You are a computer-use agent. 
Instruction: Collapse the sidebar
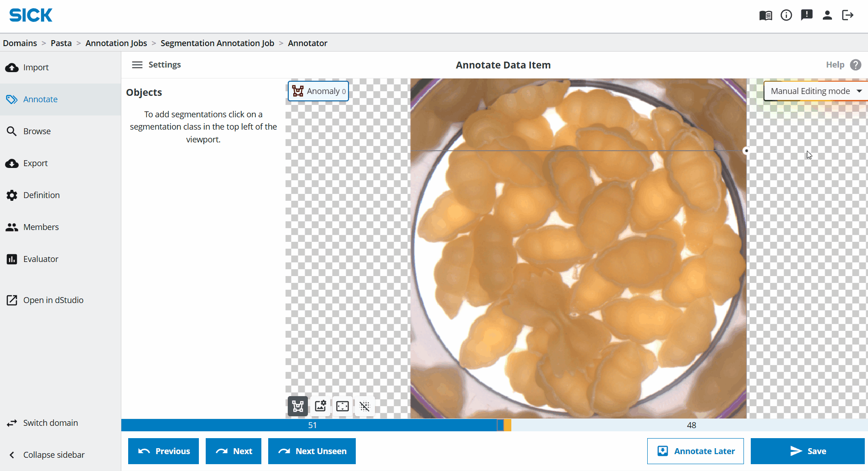click(x=60, y=455)
